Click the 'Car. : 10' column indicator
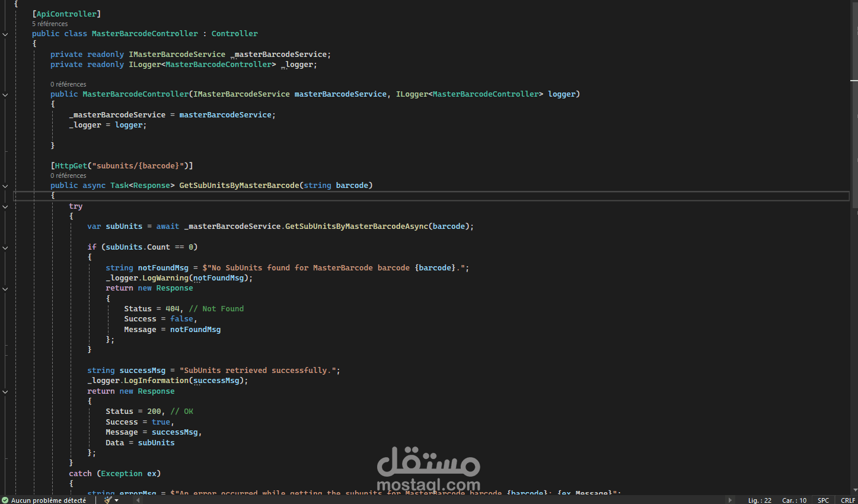The image size is (858, 504). (x=795, y=500)
